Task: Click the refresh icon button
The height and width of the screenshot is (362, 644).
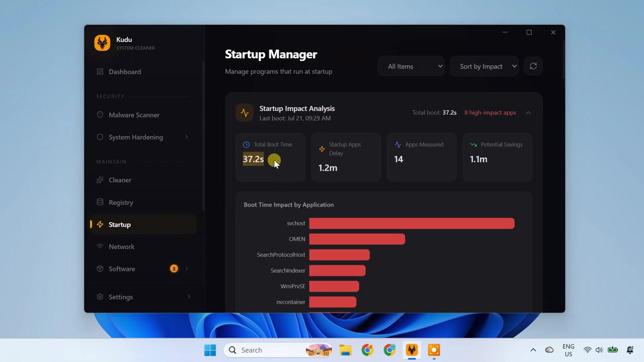Action: click(533, 66)
